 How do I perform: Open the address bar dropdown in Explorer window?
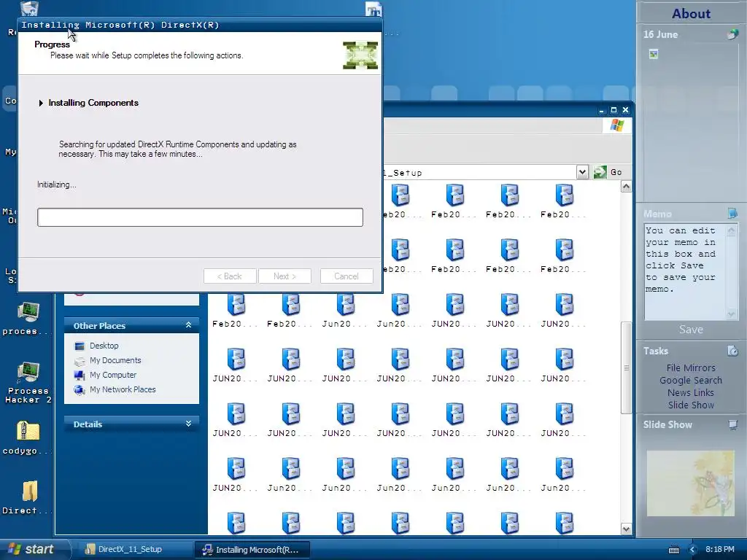point(582,172)
